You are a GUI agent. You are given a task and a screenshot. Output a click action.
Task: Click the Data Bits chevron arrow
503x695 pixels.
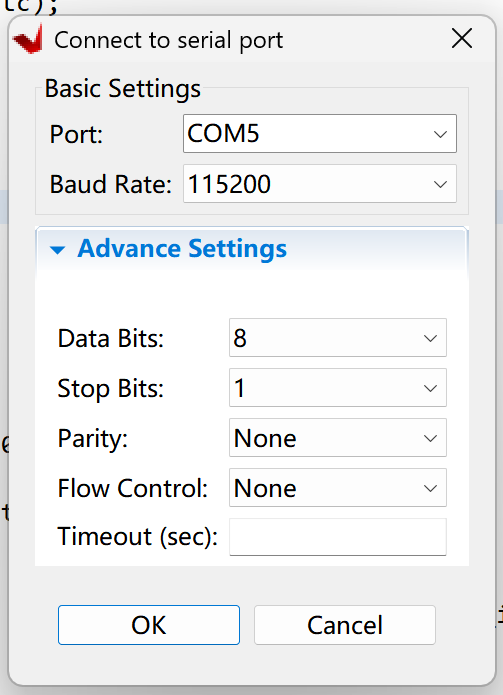(x=430, y=338)
